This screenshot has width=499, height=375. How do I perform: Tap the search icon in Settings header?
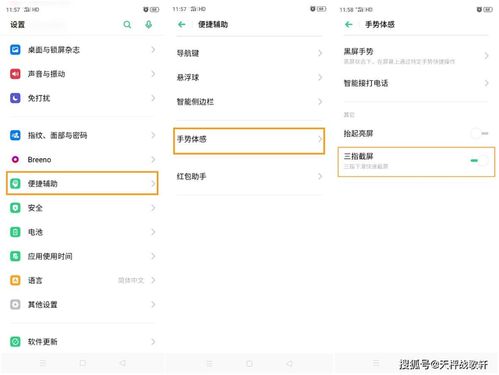pos(127,24)
